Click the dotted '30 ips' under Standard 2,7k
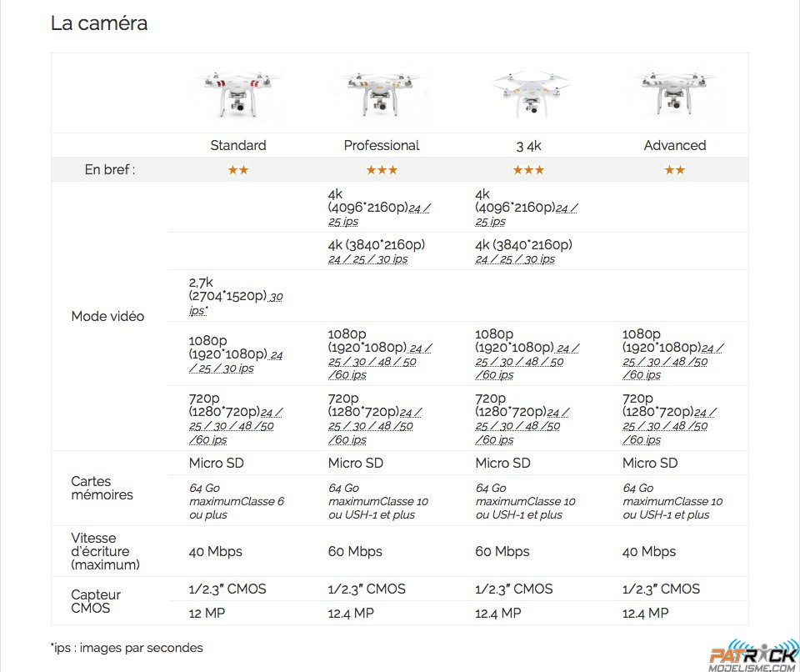Image resolution: width=800 pixels, height=672 pixels. pos(236,303)
